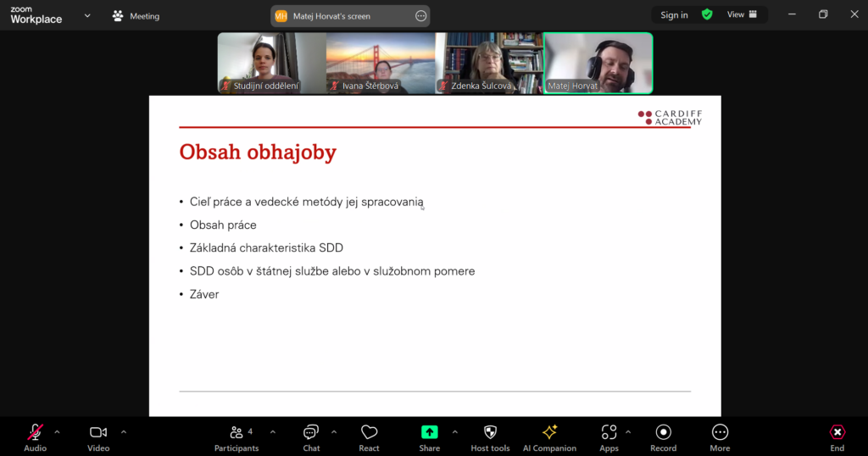Expand the Video options arrow

point(124,432)
